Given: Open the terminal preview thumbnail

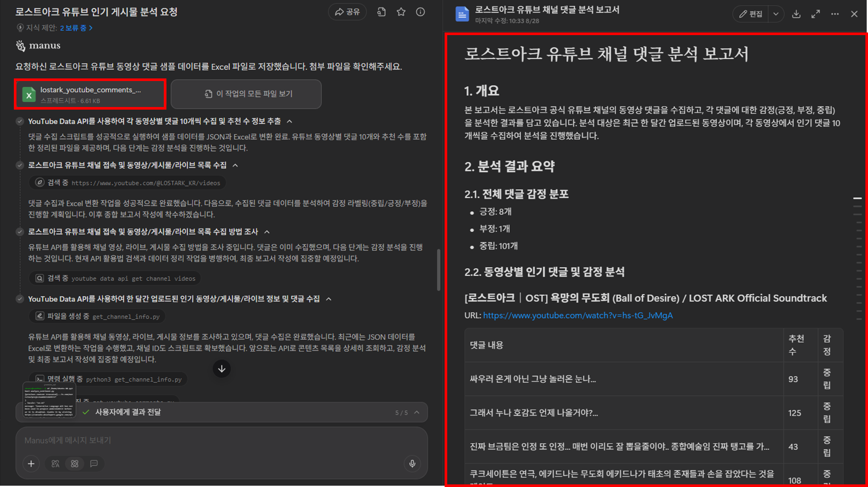Looking at the screenshot, I should pyautogui.click(x=49, y=400).
